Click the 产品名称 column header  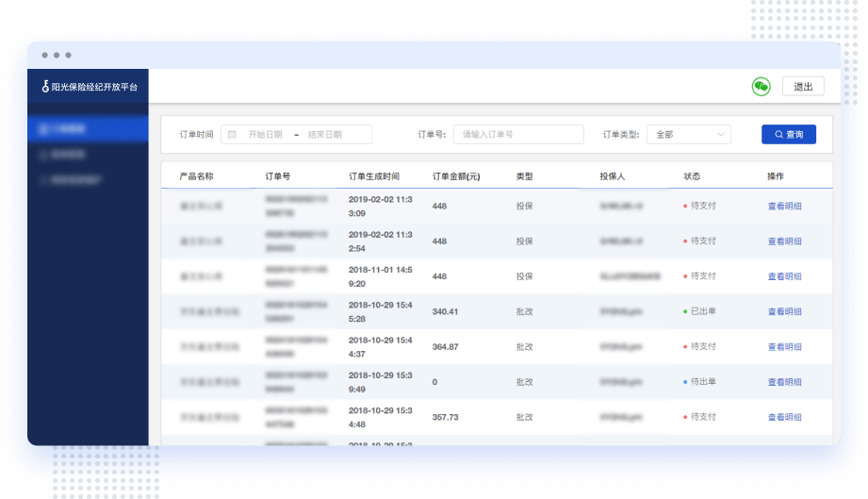197,176
